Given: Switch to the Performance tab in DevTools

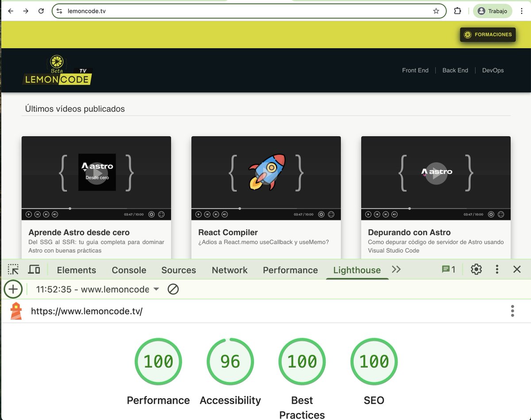Looking at the screenshot, I should 290,270.
